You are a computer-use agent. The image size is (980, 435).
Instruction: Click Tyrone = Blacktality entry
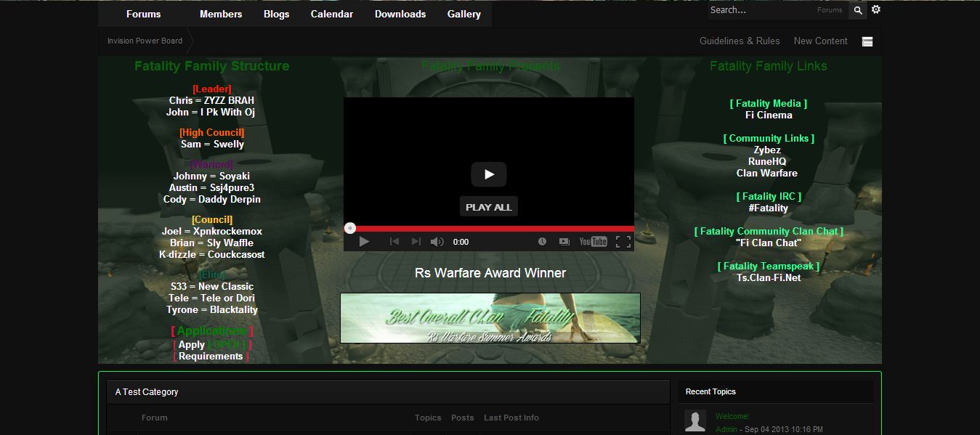[x=211, y=309]
